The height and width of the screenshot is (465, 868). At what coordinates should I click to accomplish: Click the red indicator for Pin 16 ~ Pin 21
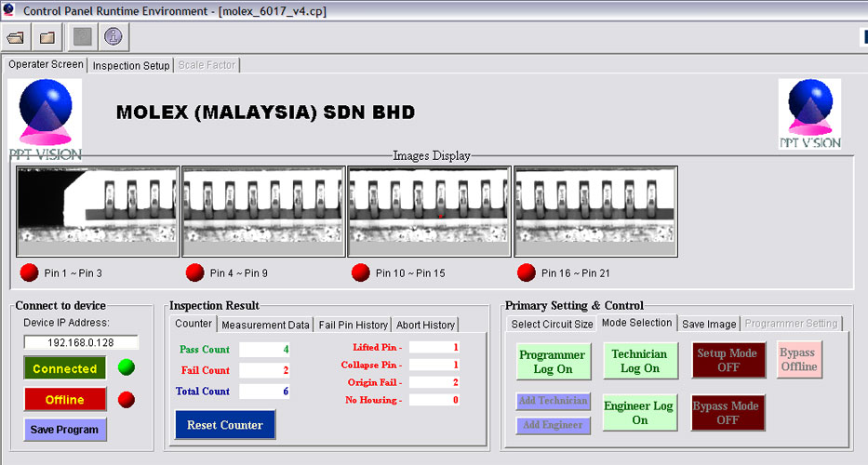527,272
